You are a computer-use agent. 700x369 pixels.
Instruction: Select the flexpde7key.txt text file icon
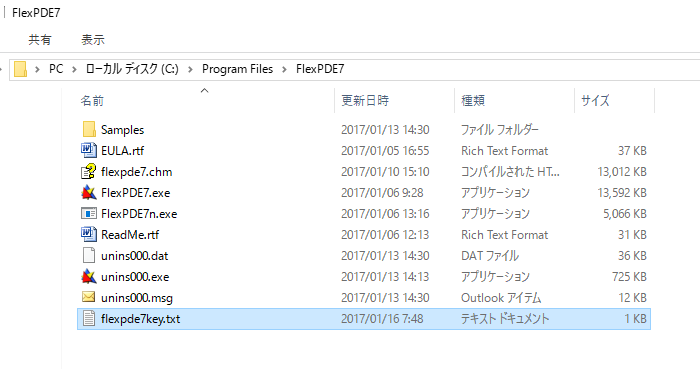[89, 318]
